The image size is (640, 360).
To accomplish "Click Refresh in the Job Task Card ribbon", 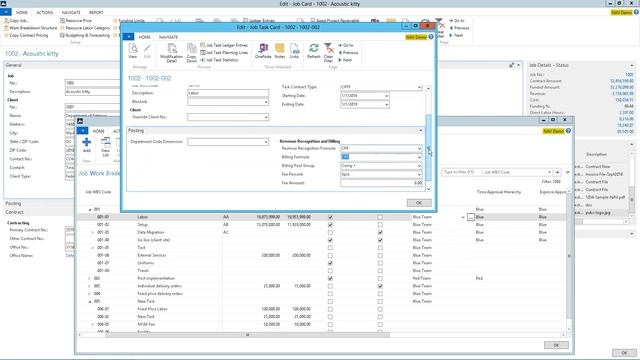I will pyautogui.click(x=313, y=51).
